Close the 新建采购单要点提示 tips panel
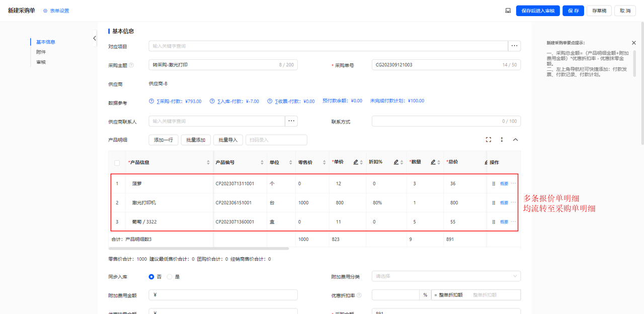This screenshot has height=314, width=644. (x=634, y=43)
